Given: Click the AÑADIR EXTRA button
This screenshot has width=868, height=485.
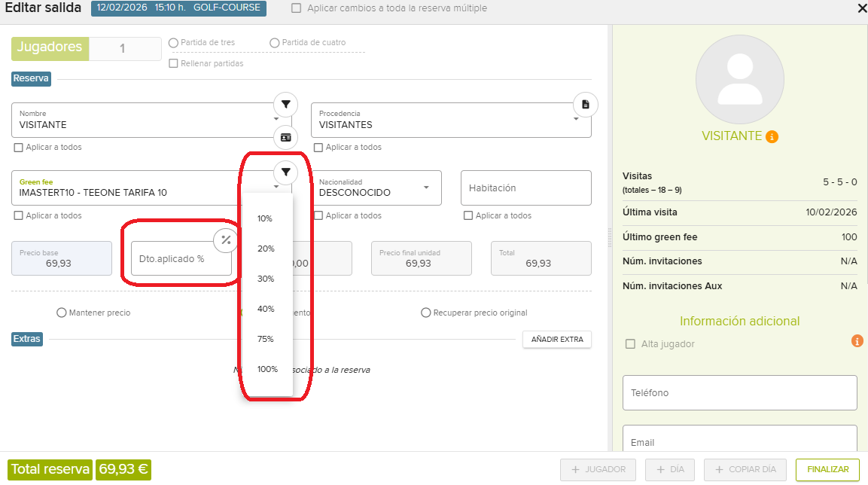Looking at the screenshot, I should pos(557,340).
